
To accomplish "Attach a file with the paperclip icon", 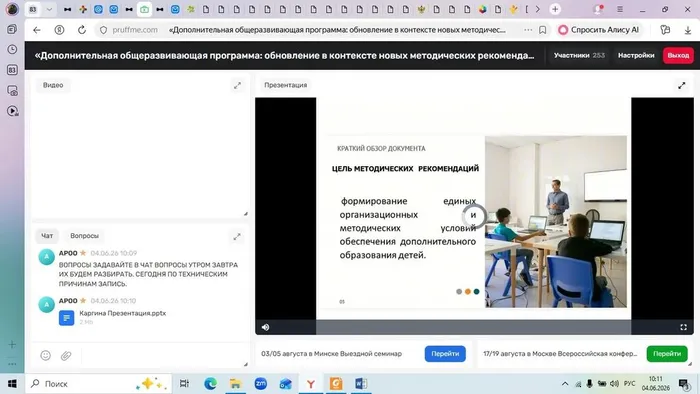I will pos(66,355).
